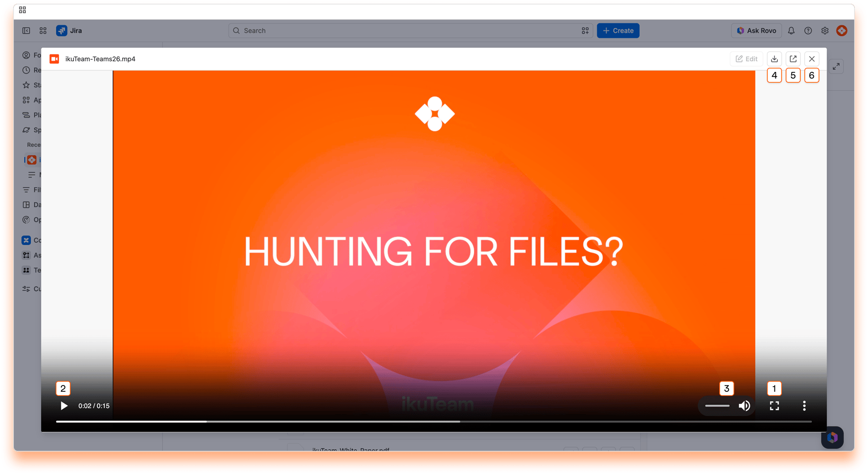
Task: Click the Create button in Jira
Action: point(618,30)
